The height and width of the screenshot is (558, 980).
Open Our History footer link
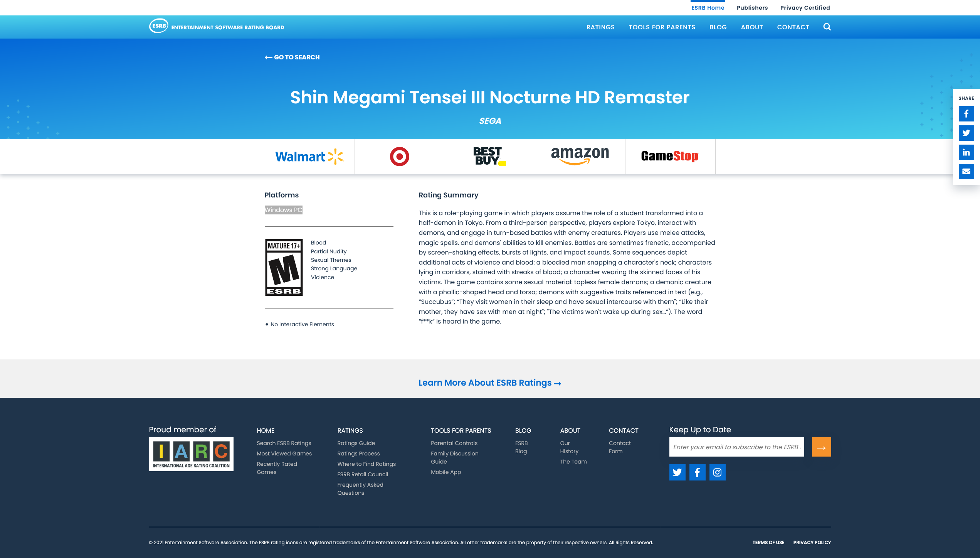[x=569, y=447]
